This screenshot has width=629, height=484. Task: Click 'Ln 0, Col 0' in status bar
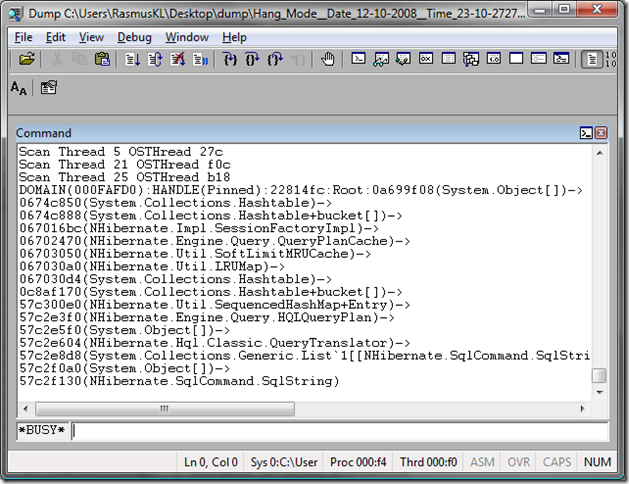click(x=211, y=462)
